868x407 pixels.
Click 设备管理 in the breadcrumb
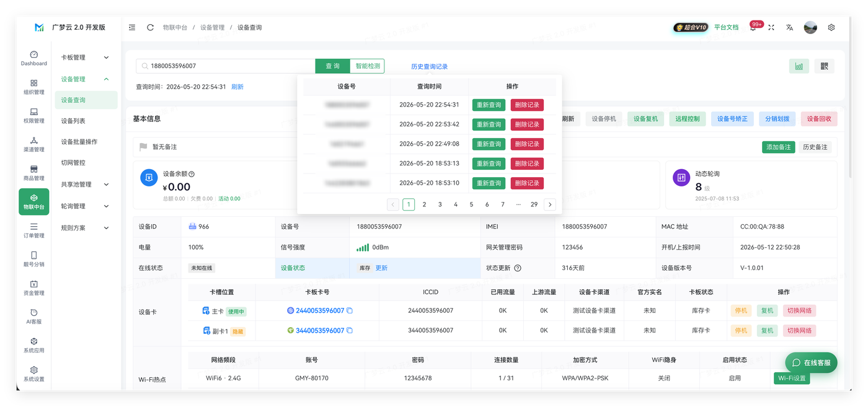pos(212,27)
